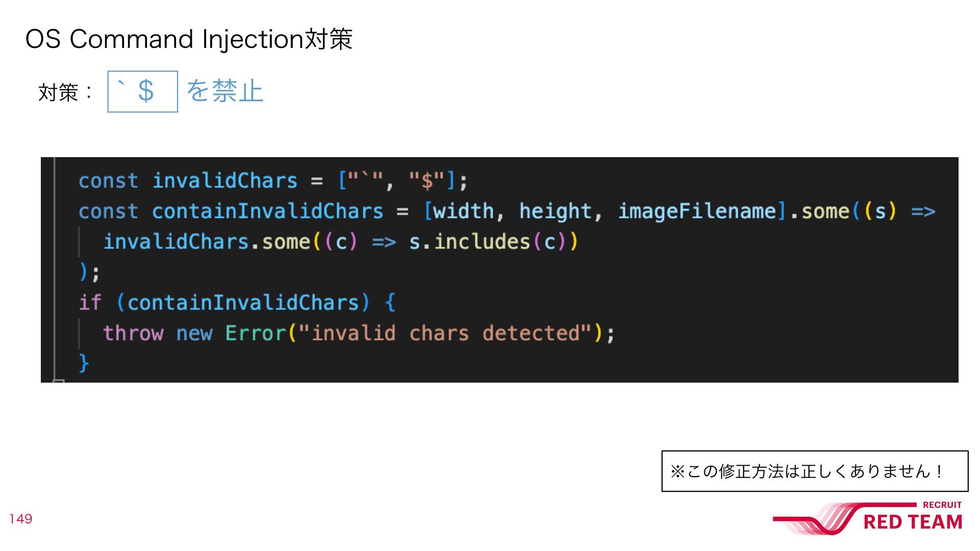Click the note box この修正方法は正しくありません

tap(815, 471)
